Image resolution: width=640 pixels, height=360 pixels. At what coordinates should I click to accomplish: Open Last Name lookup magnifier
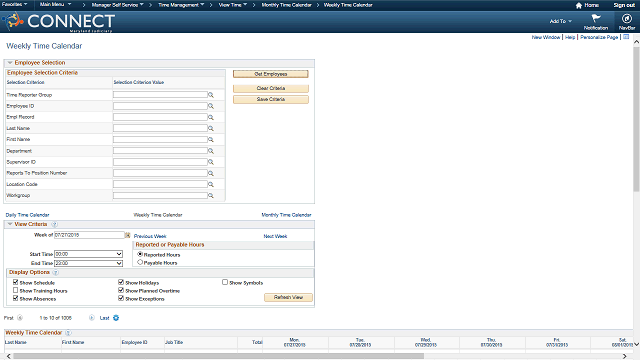tap(211, 128)
